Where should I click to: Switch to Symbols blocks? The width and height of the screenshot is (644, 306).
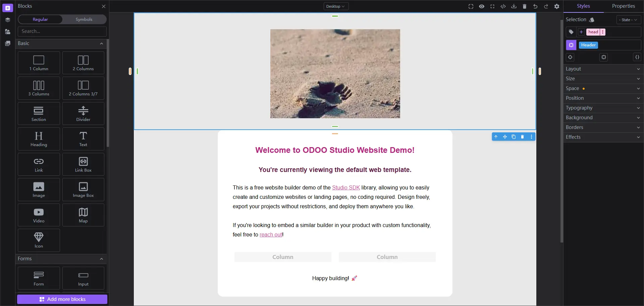[84, 19]
